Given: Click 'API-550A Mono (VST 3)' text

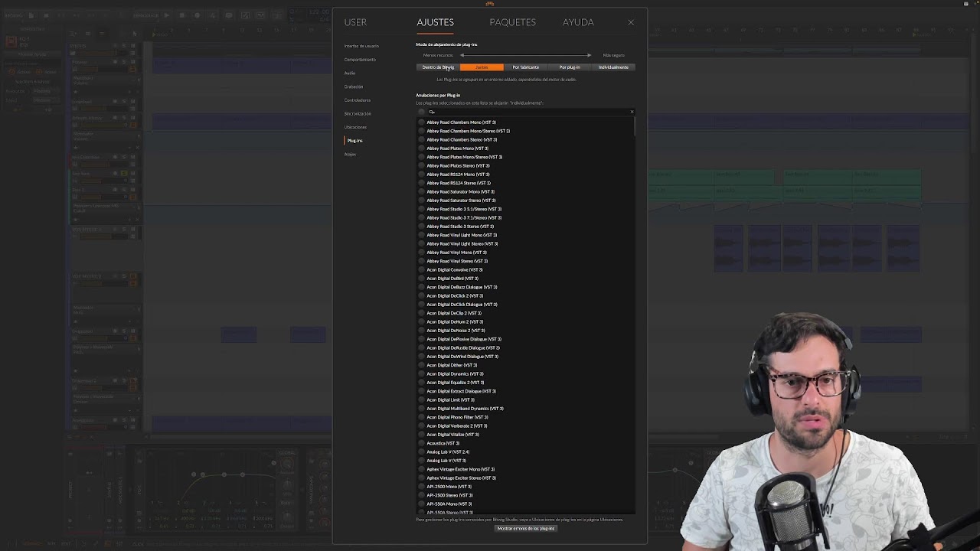Looking at the screenshot, I should click(449, 504).
